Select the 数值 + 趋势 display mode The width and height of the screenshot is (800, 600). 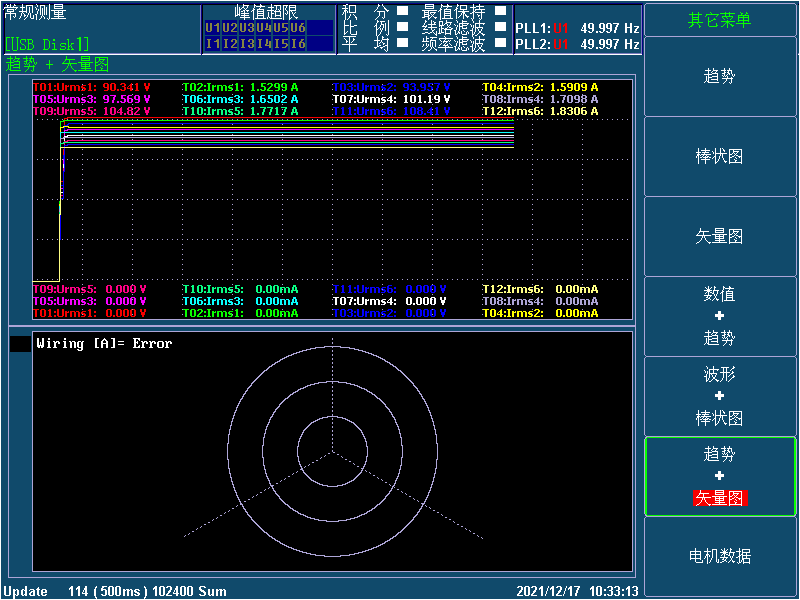[719, 316]
